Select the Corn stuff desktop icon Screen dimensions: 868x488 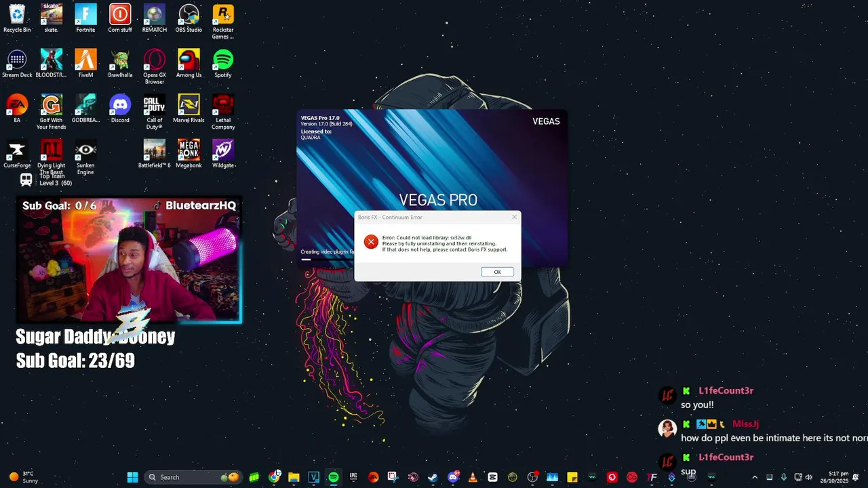[120, 18]
